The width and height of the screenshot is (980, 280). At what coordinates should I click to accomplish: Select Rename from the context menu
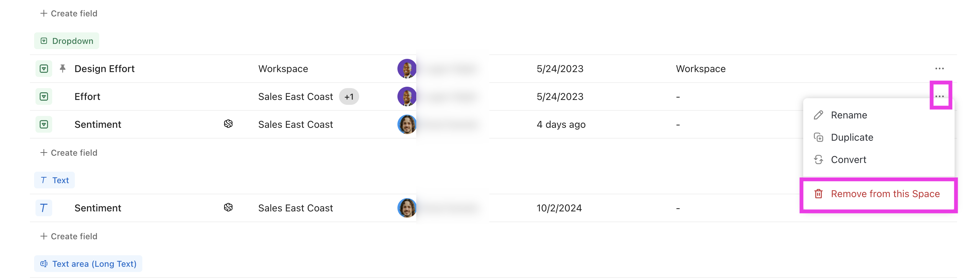point(848,115)
